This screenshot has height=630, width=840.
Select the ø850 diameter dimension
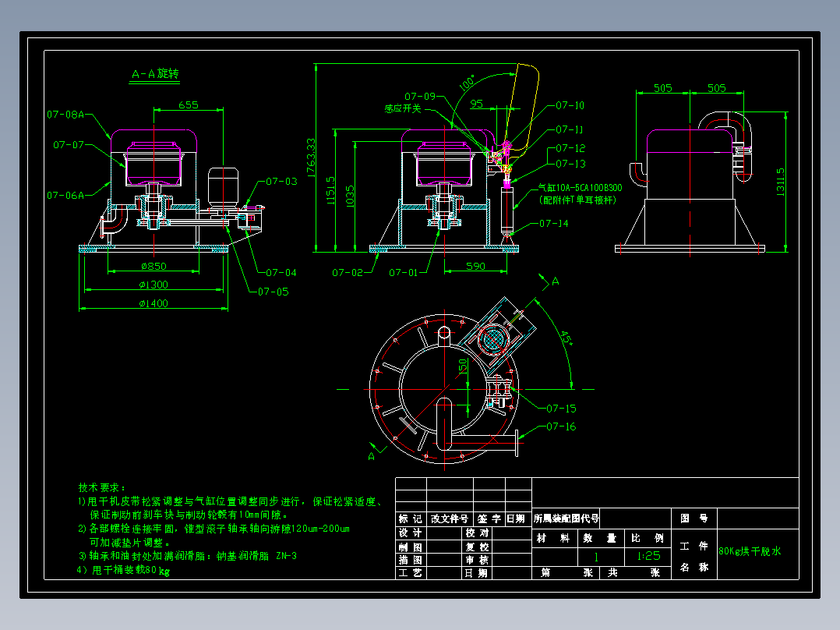154,266
